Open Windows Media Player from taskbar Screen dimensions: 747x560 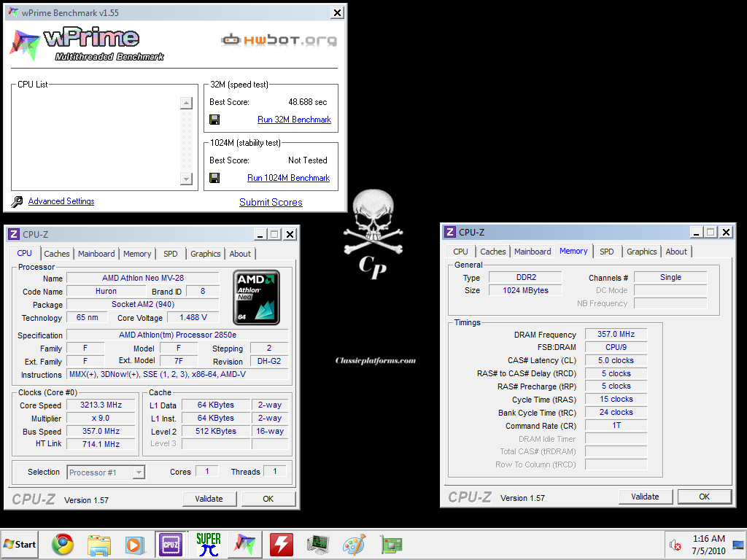135,545
